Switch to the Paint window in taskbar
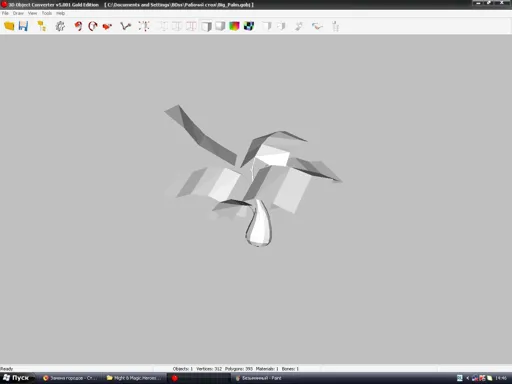The width and height of the screenshot is (512, 384). coord(262,378)
